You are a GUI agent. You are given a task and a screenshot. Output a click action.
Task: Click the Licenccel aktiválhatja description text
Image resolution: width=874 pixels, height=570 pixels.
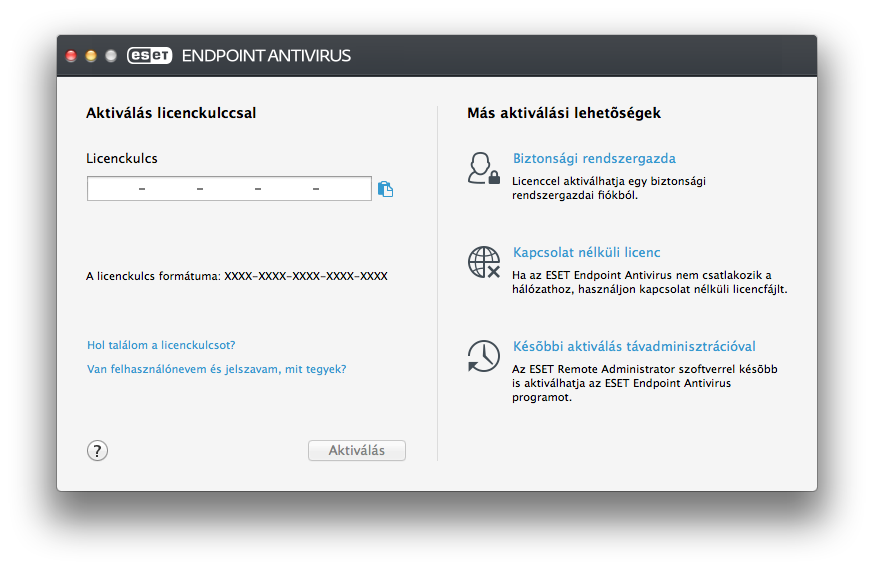point(609,188)
